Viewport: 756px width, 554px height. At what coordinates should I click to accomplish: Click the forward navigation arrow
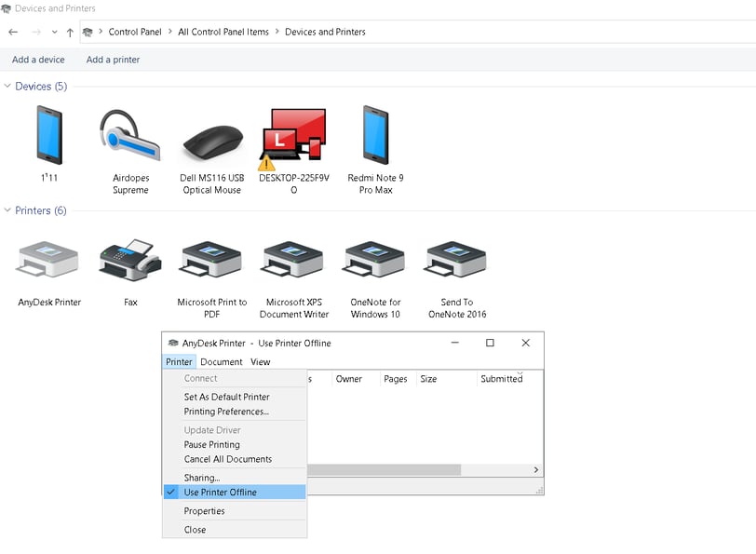[36, 32]
